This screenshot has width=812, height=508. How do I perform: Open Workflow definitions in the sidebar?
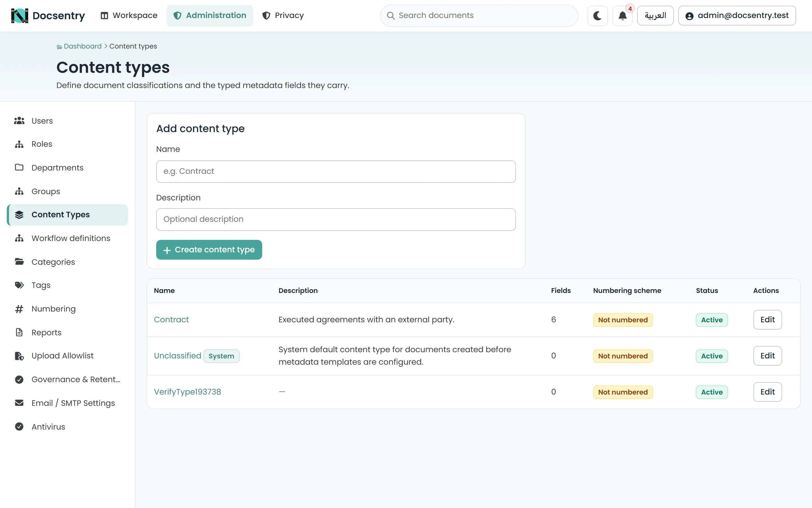pyautogui.click(x=67, y=238)
